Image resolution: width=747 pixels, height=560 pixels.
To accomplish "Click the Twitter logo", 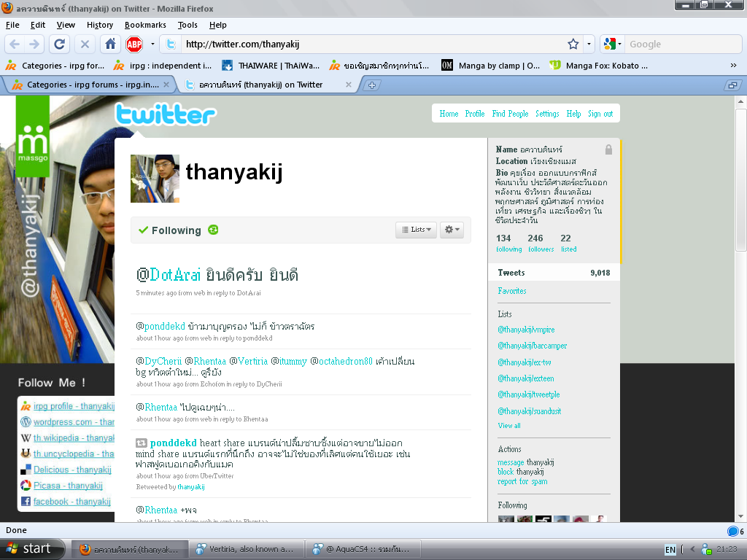I will pos(166,114).
